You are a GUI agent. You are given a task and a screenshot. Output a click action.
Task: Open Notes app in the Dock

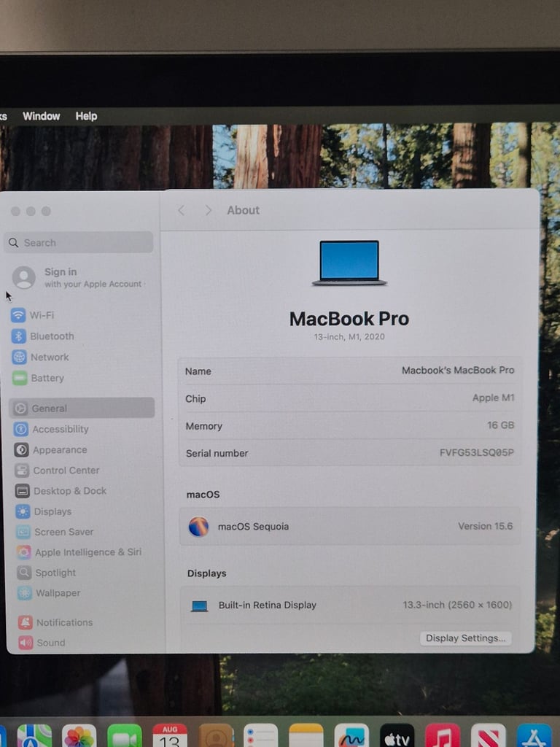click(x=306, y=735)
